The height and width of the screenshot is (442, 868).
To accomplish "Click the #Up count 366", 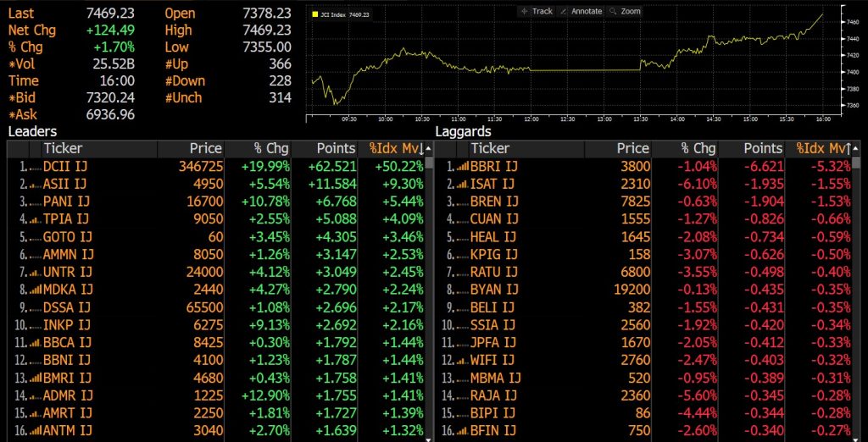I will (280, 64).
